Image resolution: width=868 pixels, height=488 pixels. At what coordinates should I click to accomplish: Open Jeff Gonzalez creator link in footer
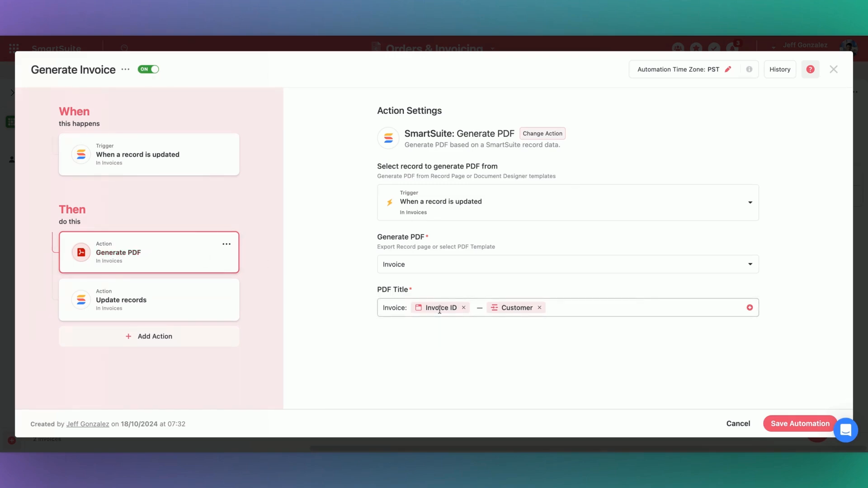[88, 424]
